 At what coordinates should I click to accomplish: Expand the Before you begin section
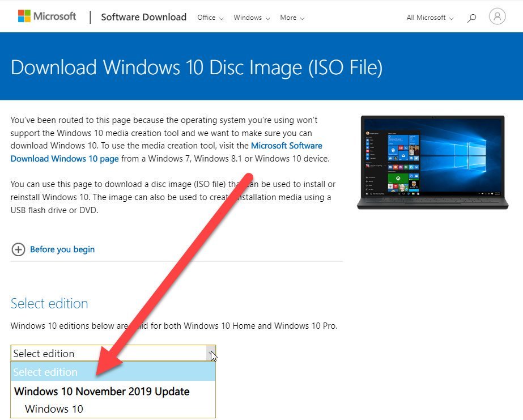pos(62,249)
